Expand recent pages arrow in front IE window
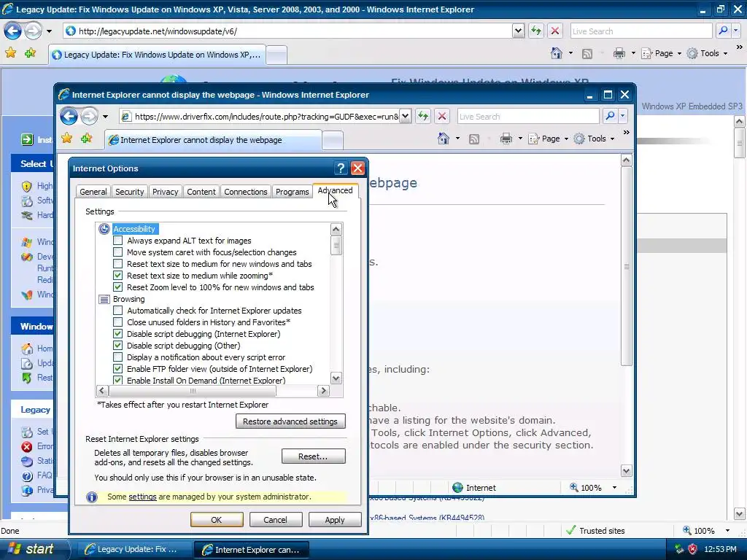The height and width of the screenshot is (560, 747). coord(105,116)
